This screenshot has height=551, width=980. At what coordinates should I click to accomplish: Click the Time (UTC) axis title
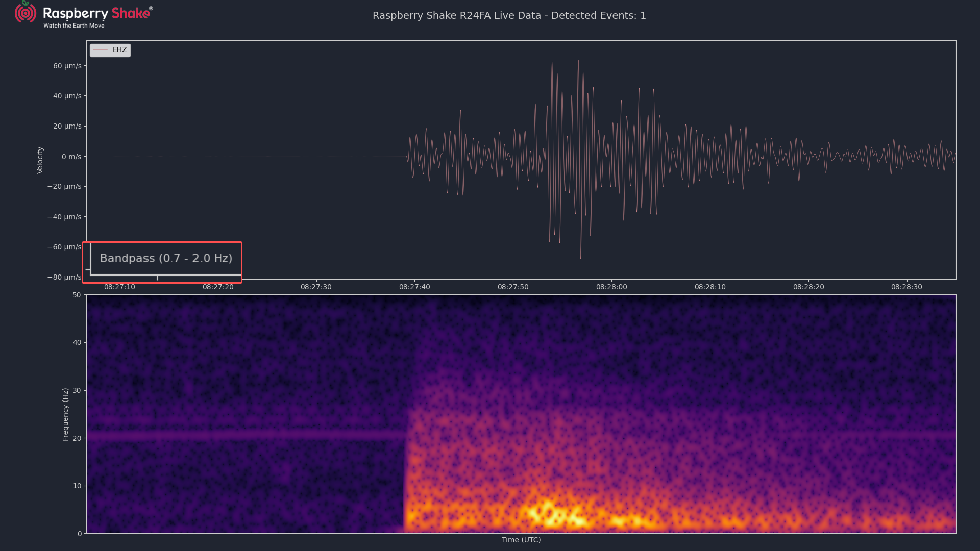click(521, 540)
